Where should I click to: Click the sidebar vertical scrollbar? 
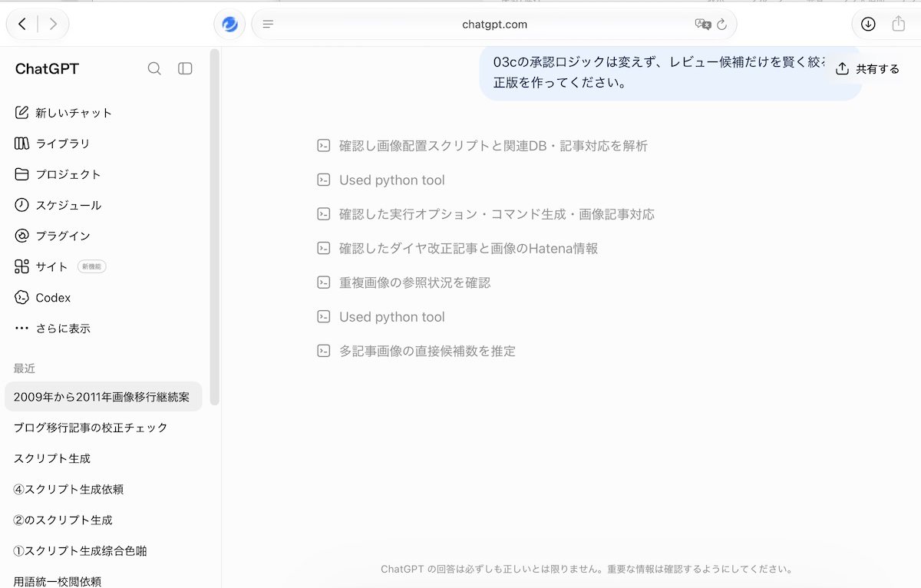tap(215, 226)
